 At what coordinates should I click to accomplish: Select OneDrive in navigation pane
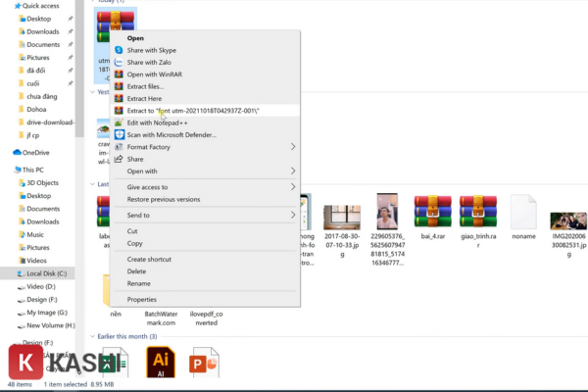pos(35,153)
